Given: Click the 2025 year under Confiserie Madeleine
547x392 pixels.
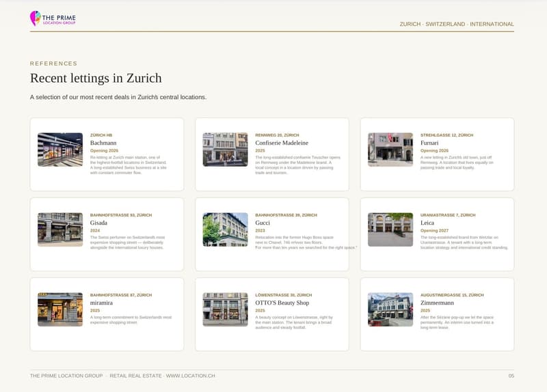Looking at the screenshot, I should pyautogui.click(x=260, y=151).
